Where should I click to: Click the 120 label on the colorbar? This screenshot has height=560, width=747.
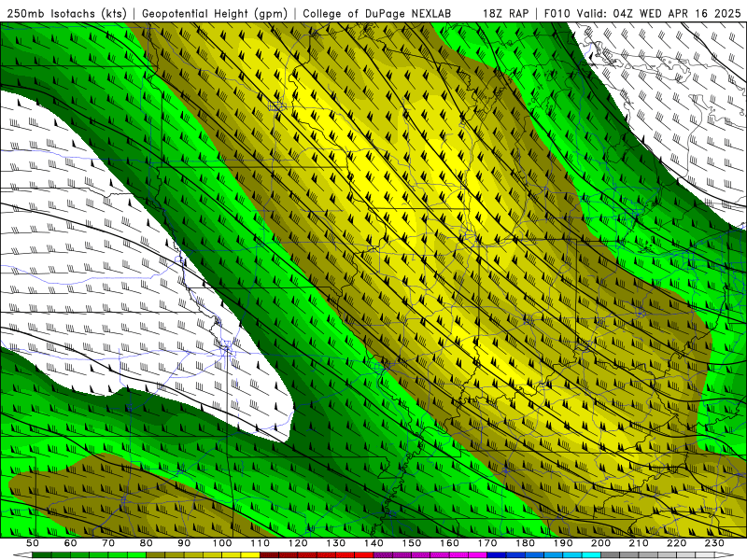click(298, 543)
